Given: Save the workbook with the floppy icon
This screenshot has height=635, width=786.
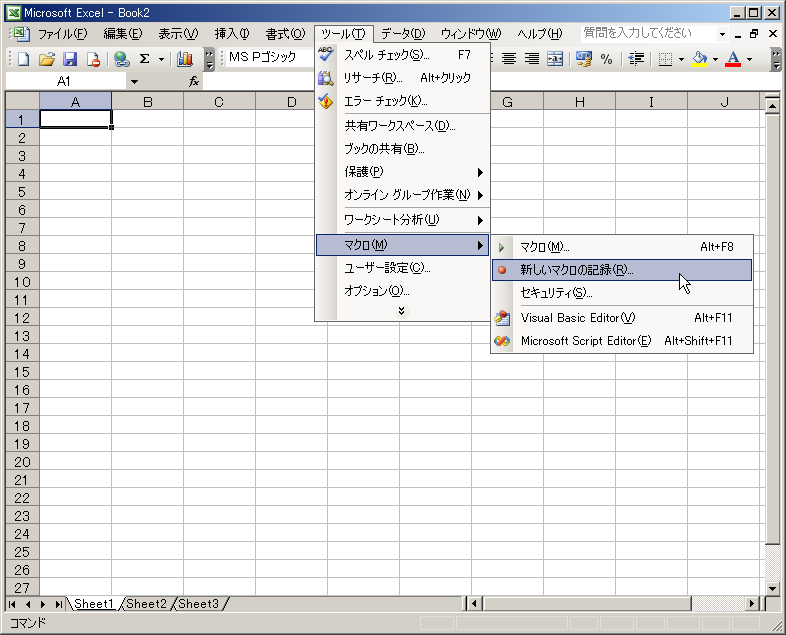Looking at the screenshot, I should pos(70,59).
